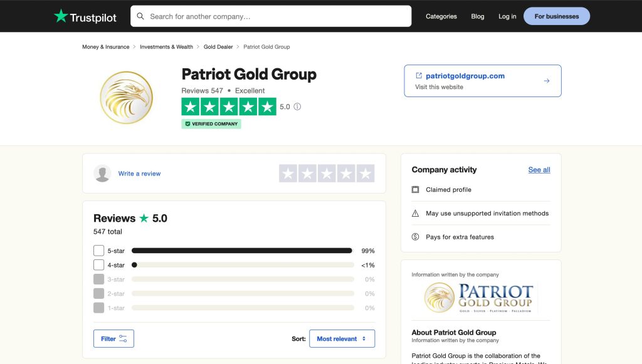Click the dollar icon for Pays for extra features
The height and width of the screenshot is (364, 642).
pyautogui.click(x=415, y=237)
